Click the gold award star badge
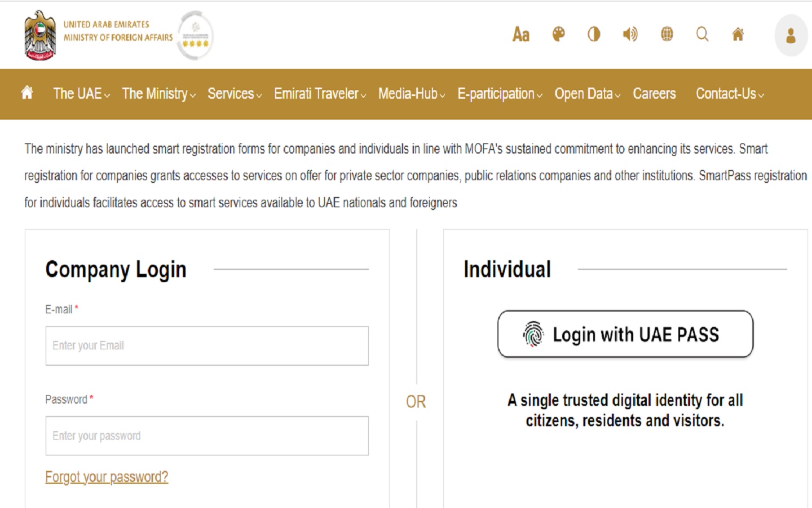The image size is (812, 508). [x=195, y=35]
